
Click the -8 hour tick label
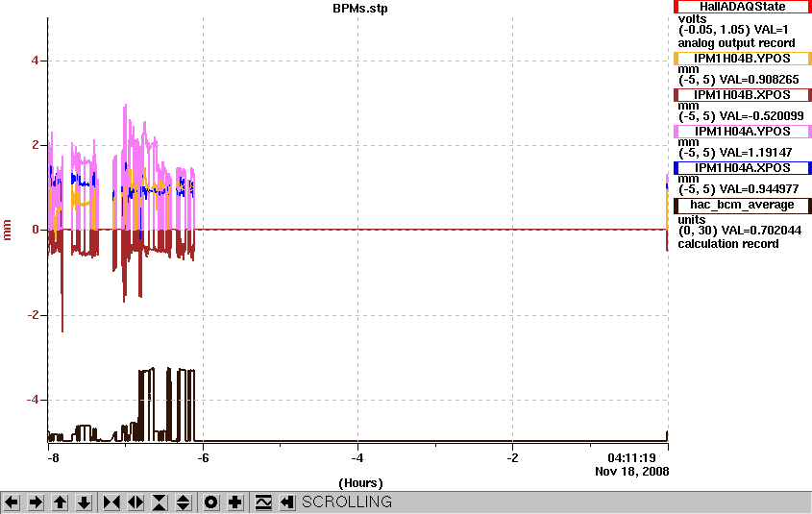point(52,458)
